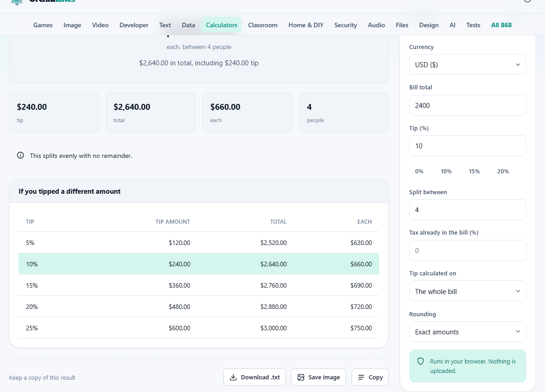Click the $750.00 each cell

tap(361, 328)
